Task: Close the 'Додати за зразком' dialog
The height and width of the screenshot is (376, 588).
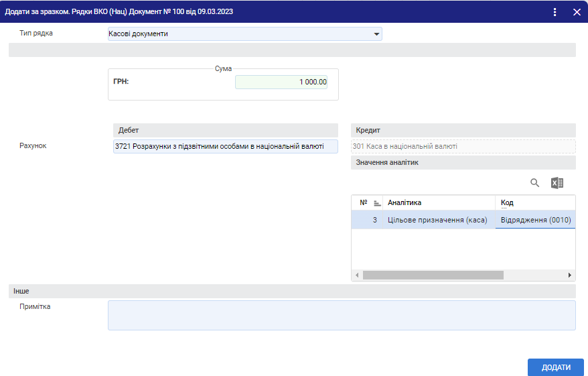Action: point(577,11)
